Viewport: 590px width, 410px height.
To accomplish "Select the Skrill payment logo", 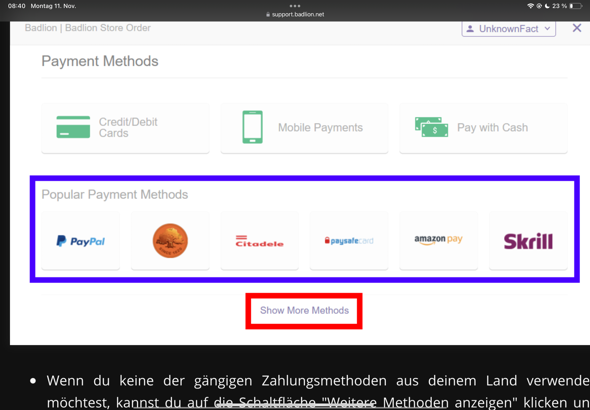I will pos(528,241).
